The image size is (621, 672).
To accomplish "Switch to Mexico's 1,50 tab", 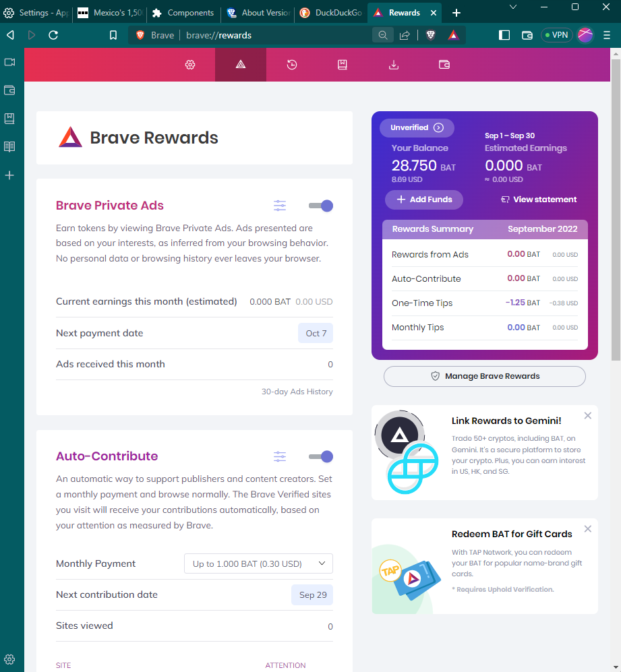I will coord(110,13).
